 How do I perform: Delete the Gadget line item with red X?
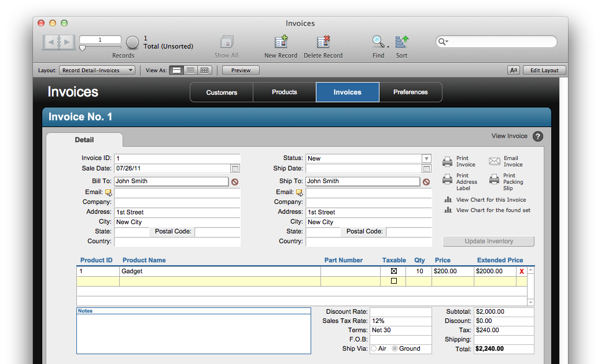(x=521, y=272)
